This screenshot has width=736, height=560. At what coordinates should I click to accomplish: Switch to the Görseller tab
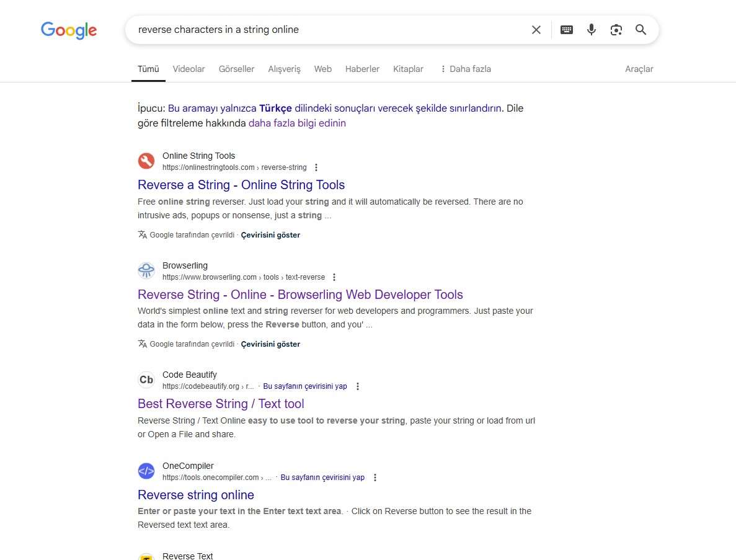(x=237, y=69)
